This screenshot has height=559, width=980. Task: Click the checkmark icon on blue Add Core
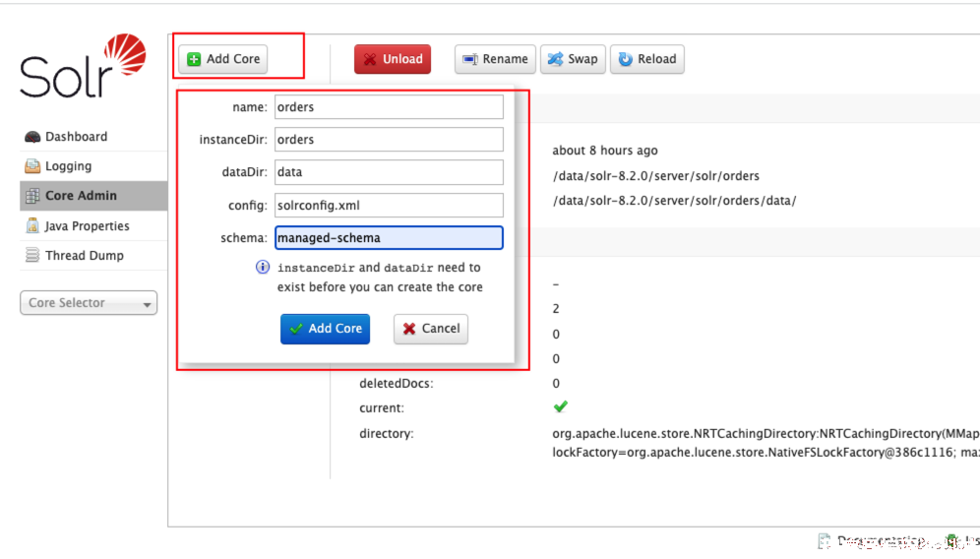tap(296, 329)
